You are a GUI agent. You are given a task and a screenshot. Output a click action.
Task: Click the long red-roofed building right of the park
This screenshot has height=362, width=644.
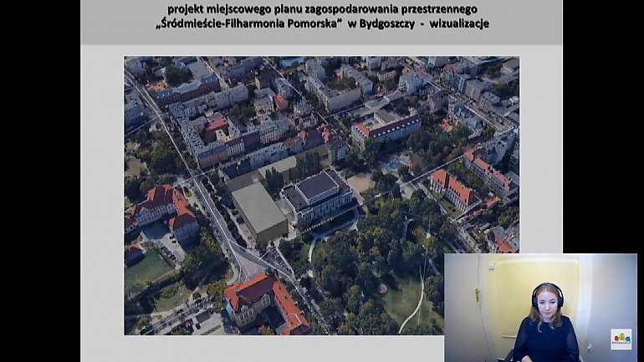pyautogui.click(x=452, y=187)
